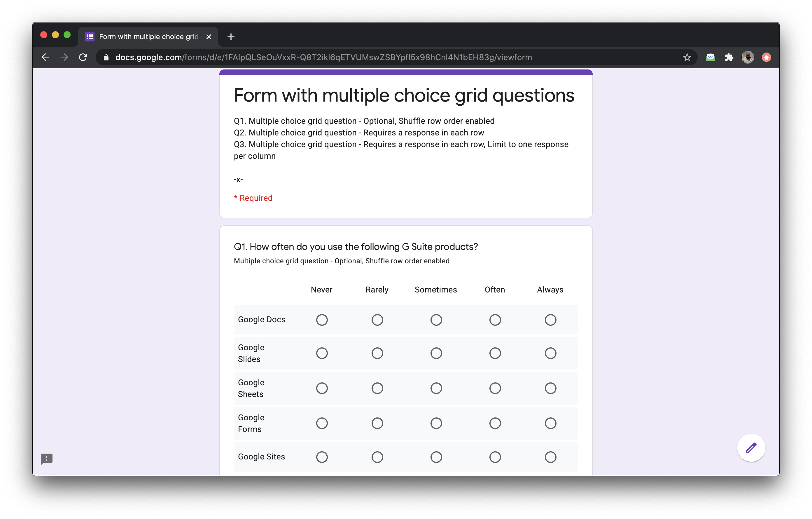812x519 pixels.
Task: Open a new browser tab with plus button
Action: click(231, 36)
